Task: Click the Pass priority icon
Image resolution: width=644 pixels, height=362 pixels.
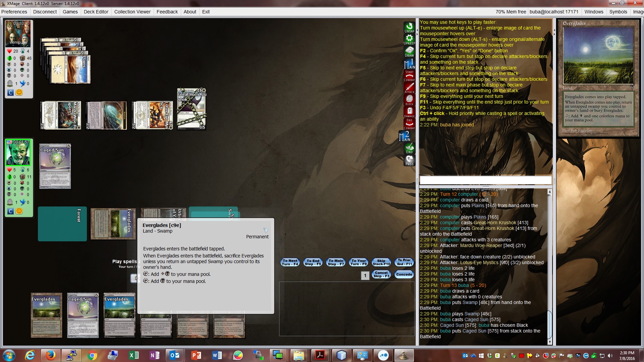Action: pyautogui.click(x=409, y=160)
